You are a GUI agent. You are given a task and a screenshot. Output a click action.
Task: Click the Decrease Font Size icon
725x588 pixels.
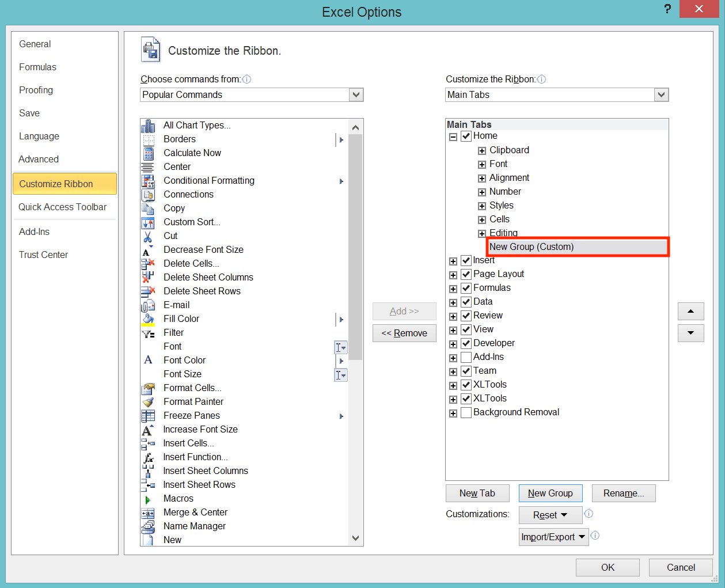coord(148,250)
